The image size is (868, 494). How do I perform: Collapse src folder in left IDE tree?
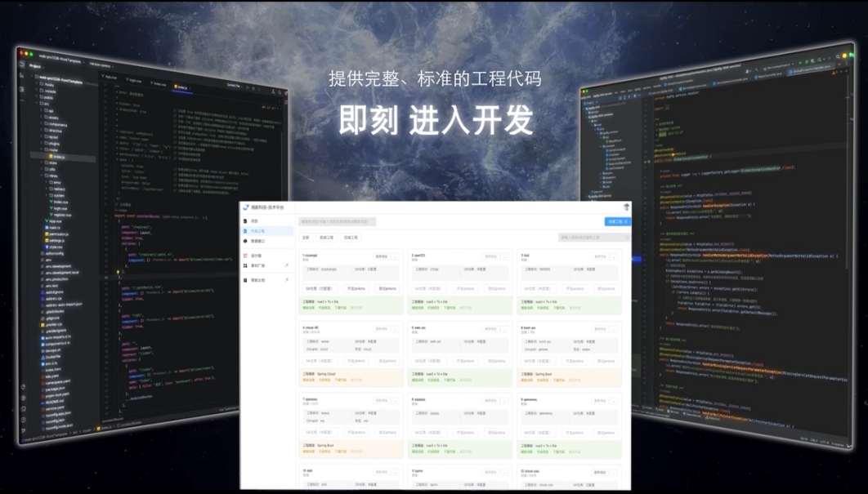click(x=38, y=103)
